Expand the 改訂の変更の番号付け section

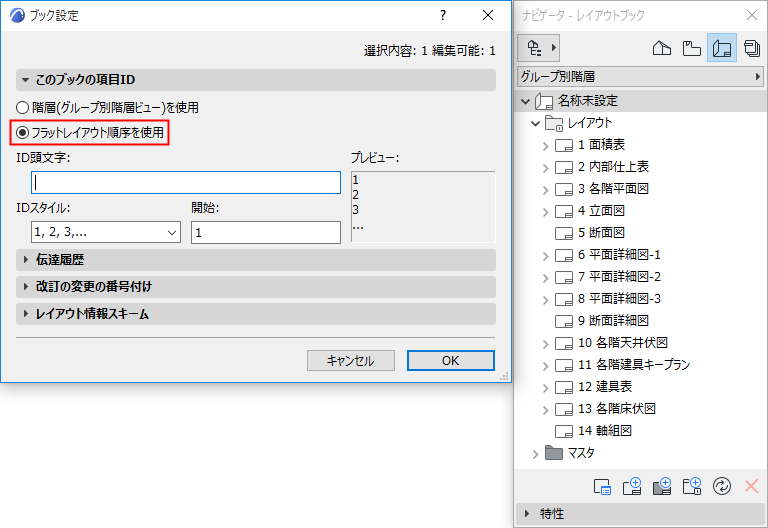(256, 287)
